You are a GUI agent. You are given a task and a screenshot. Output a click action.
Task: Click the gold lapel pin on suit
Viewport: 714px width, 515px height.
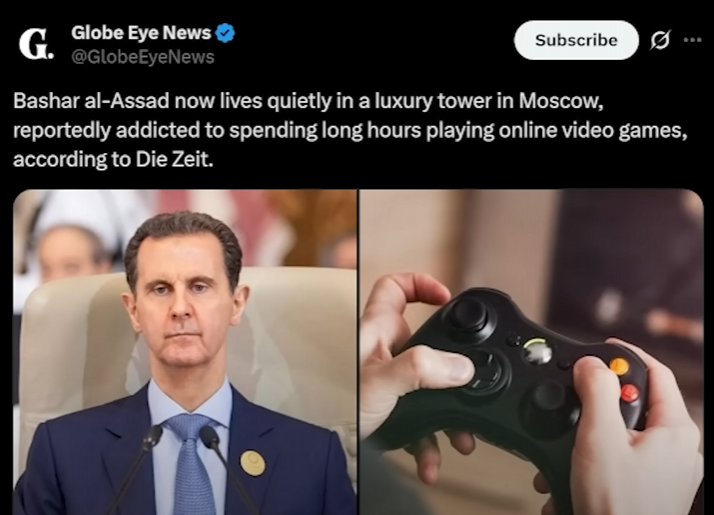(253, 463)
